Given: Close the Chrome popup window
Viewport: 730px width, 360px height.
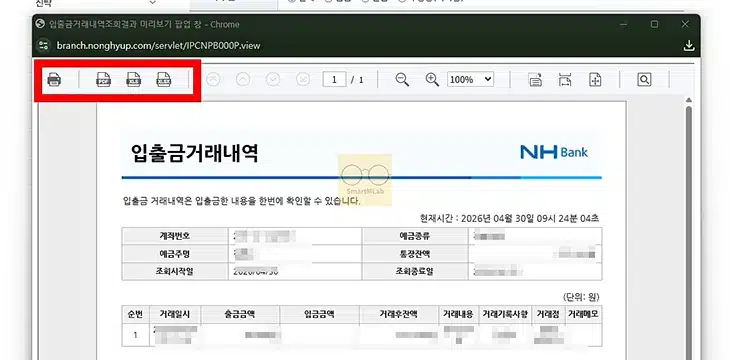Looking at the screenshot, I should coord(685,24).
